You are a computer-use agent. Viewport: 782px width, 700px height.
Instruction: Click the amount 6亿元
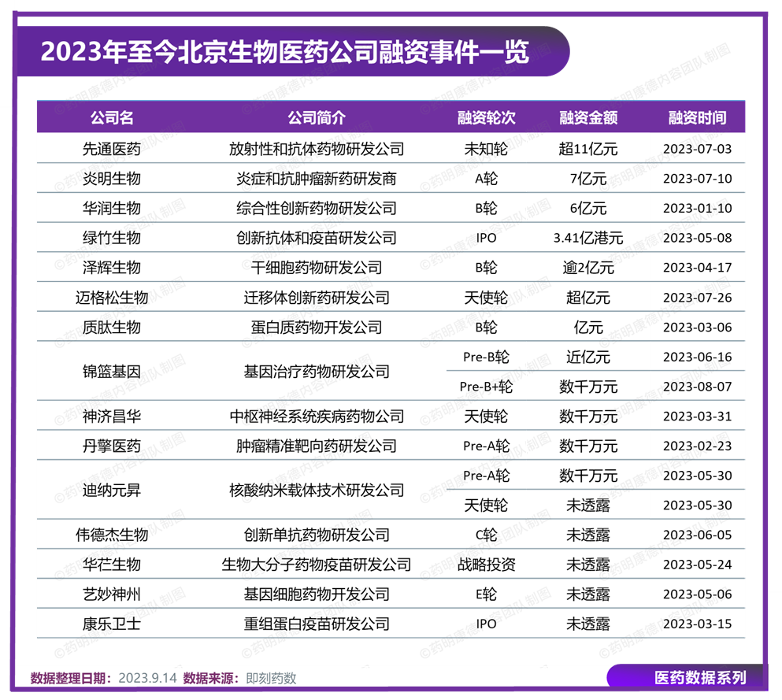(588, 208)
